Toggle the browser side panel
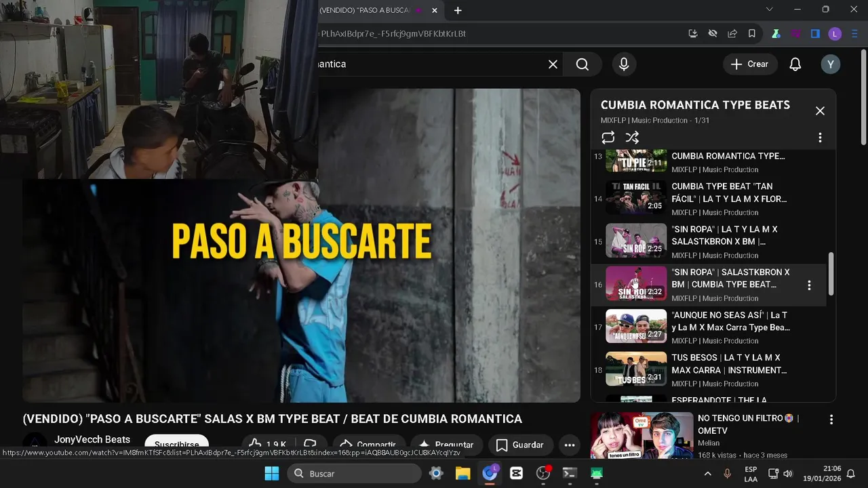 pyautogui.click(x=815, y=34)
